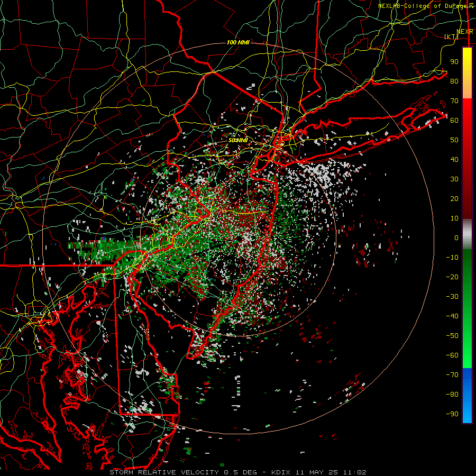
Task: Click the 50 value on the velocity scale
Action: (x=454, y=140)
